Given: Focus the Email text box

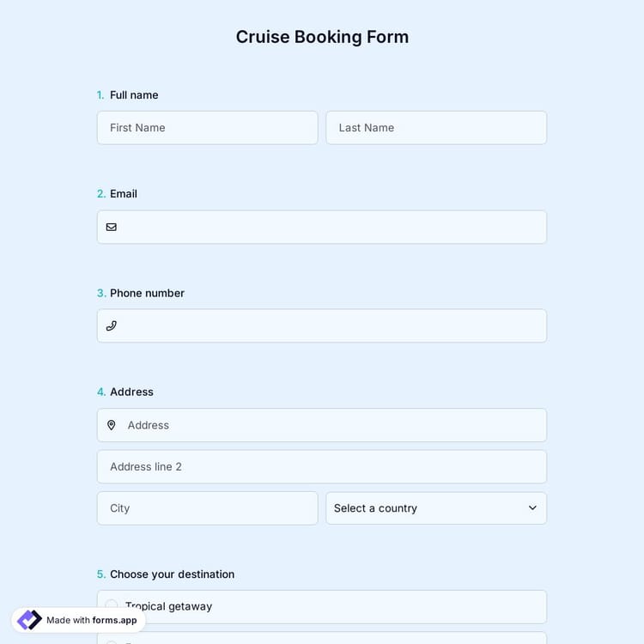Looking at the screenshot, I should click(x=331, y=228).
